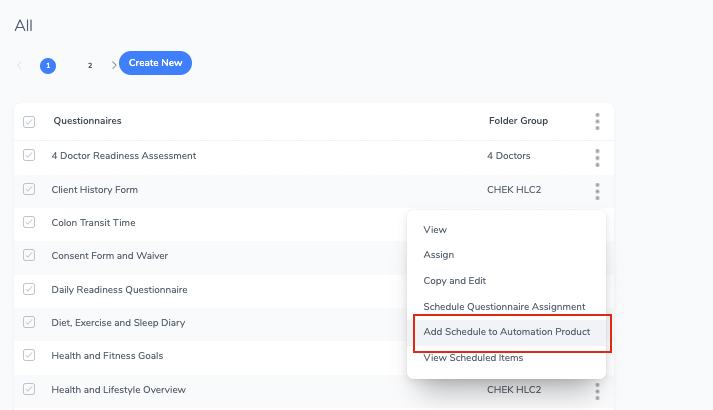Toggle checkbox for Colon Transit Time
Image resolution: width=713 pixels, height=410 pixels.
pos(29,222)
